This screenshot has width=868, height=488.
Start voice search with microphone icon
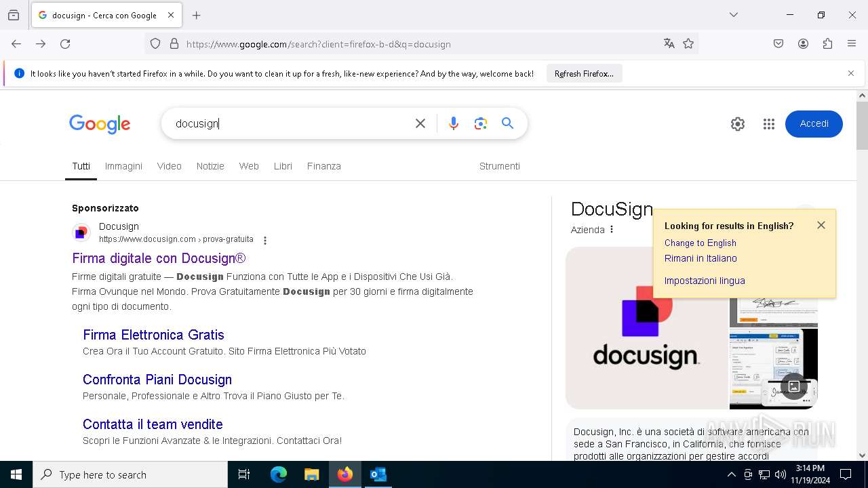(454, 123)
